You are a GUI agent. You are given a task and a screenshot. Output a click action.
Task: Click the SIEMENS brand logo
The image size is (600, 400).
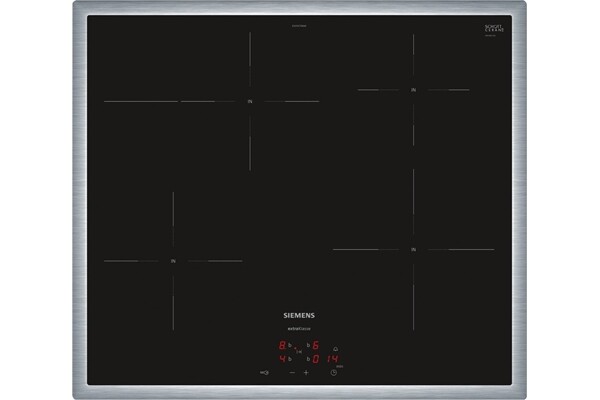(x=299, y=315)
